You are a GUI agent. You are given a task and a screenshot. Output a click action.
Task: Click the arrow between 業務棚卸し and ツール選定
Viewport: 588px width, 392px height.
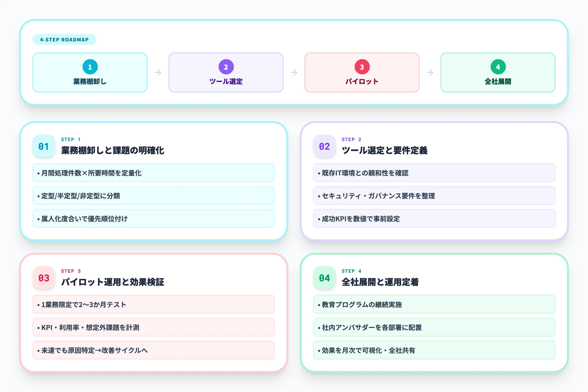[158, 72]
